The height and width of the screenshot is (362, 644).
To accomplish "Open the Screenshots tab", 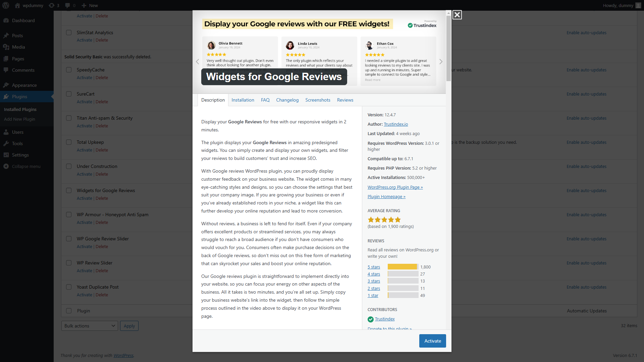I will (318, 100).
